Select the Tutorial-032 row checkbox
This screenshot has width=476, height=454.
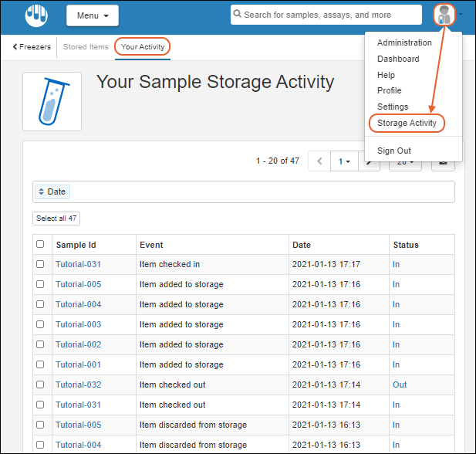(x=40, y=385)
